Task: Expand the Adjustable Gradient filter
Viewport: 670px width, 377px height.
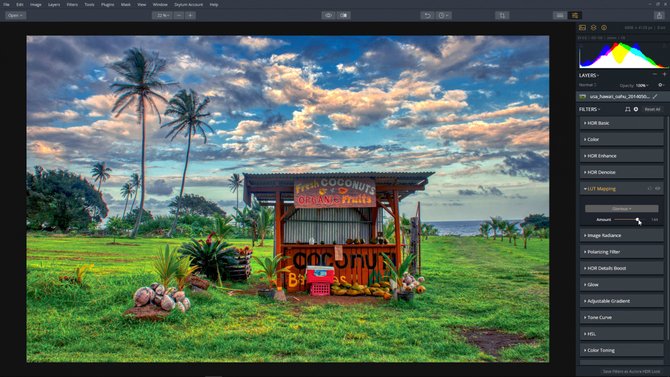Action: click(622, 301)
